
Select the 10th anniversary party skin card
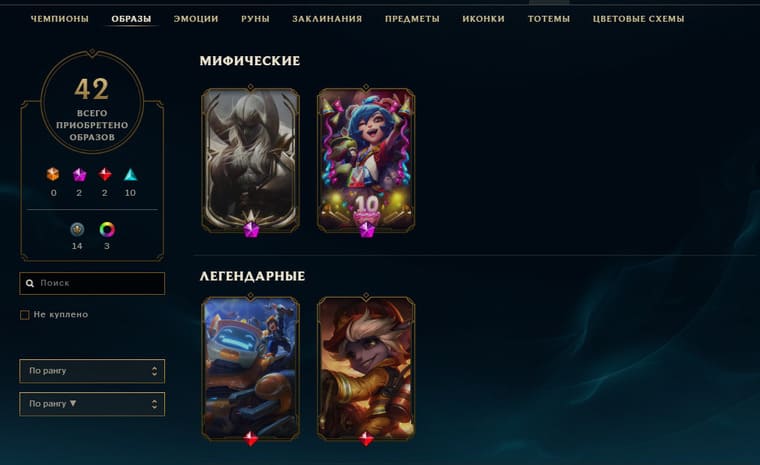(x=366, y=160)
